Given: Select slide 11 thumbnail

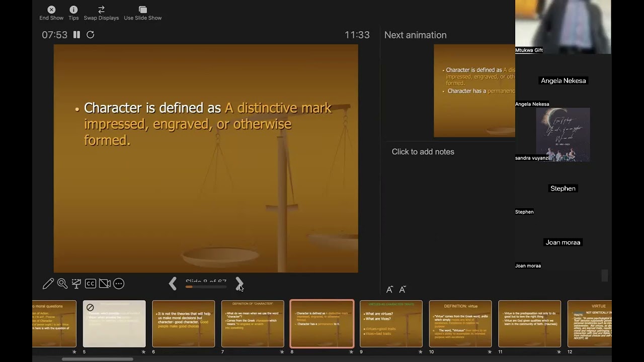Looking at the screenshot, I should 530,324.
